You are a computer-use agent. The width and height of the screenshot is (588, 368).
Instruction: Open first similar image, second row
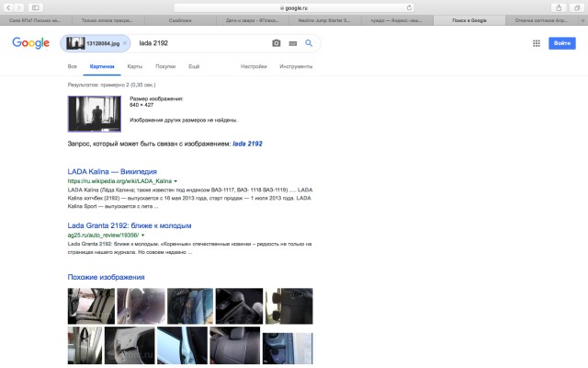pos(85,346)
